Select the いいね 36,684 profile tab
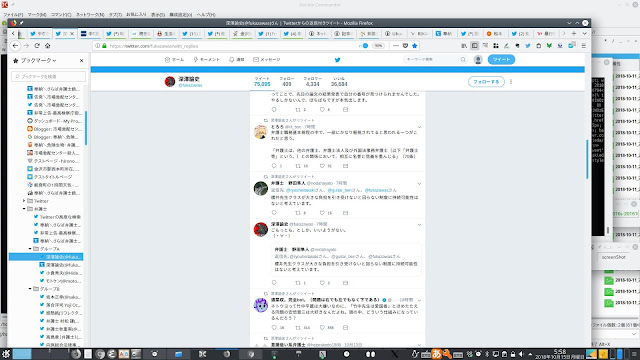 coord(339,82)
